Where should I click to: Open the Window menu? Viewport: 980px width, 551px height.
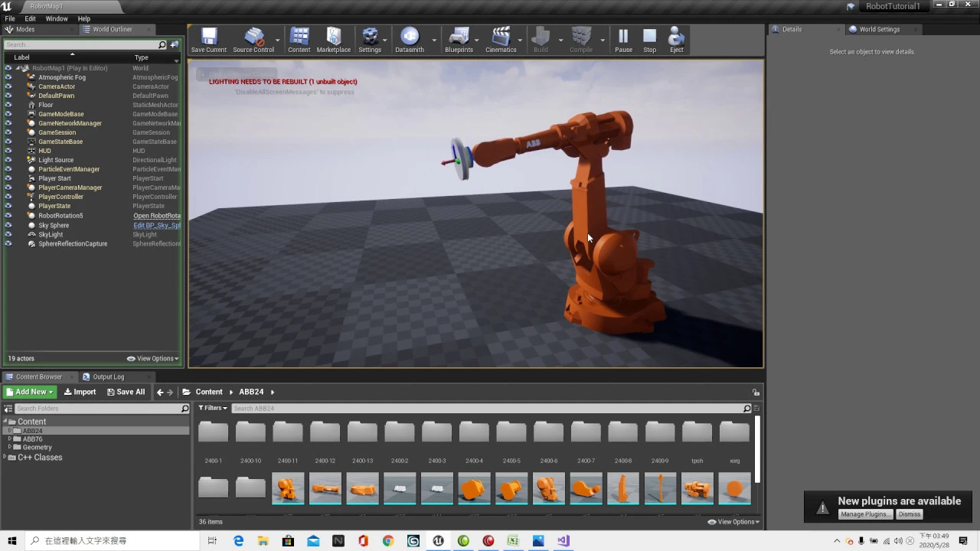point(57,18)
